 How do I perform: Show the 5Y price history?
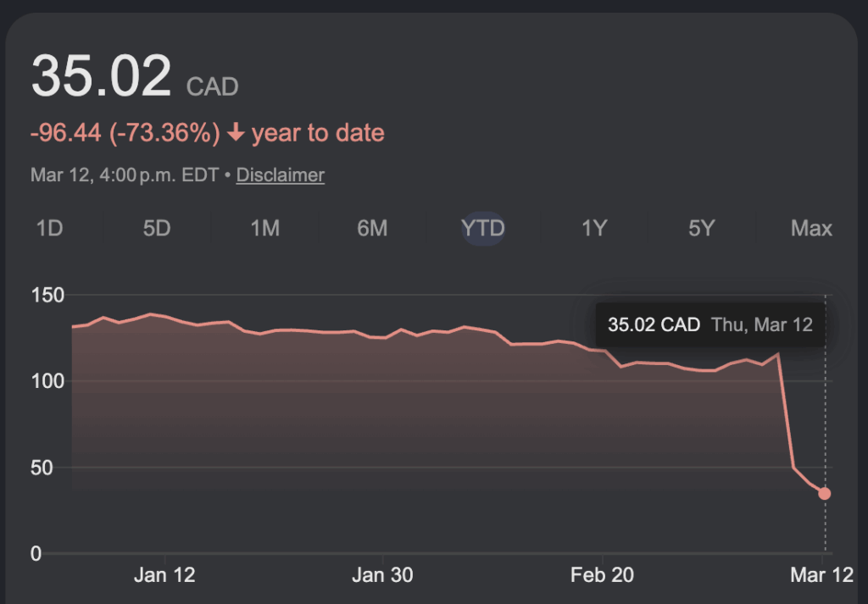(701, 228)
